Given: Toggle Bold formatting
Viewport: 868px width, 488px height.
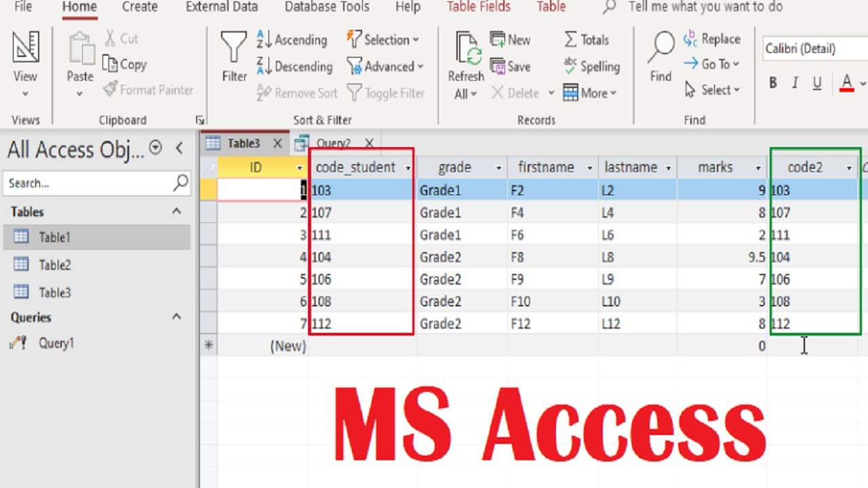Looking at the screenshot, I should (773, 83).
